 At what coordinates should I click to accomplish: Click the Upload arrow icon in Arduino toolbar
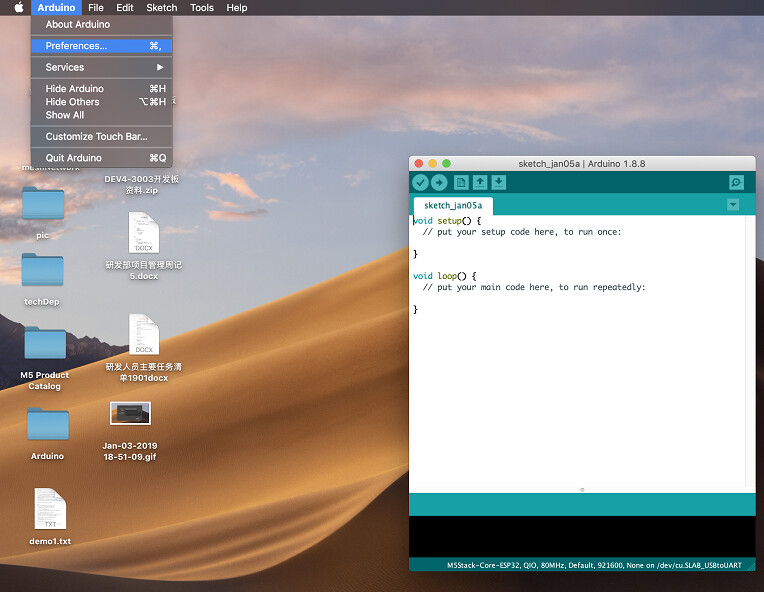pos(439,183)
